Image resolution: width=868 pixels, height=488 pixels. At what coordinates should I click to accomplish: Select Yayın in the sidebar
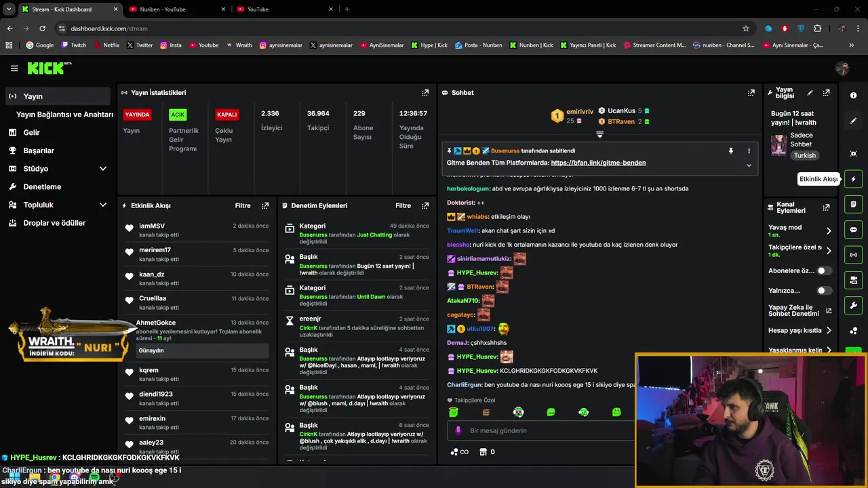pyautogui.click(x=57, y=96)
